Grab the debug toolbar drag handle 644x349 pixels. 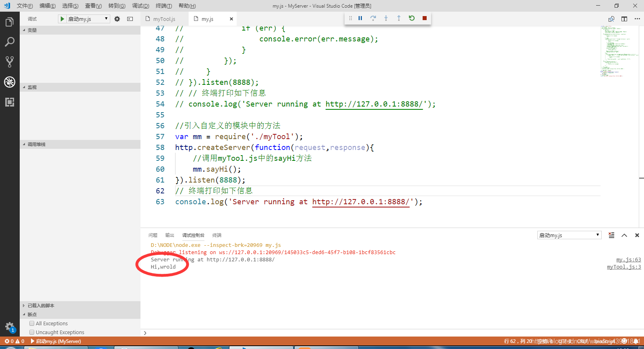click(x=350, y=18)
